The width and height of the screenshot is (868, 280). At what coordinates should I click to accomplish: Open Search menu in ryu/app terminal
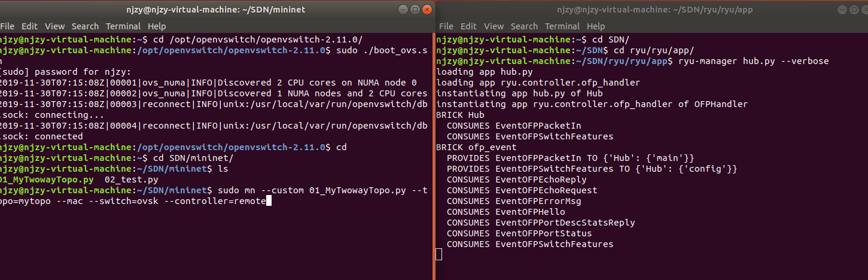pos(524,26)
